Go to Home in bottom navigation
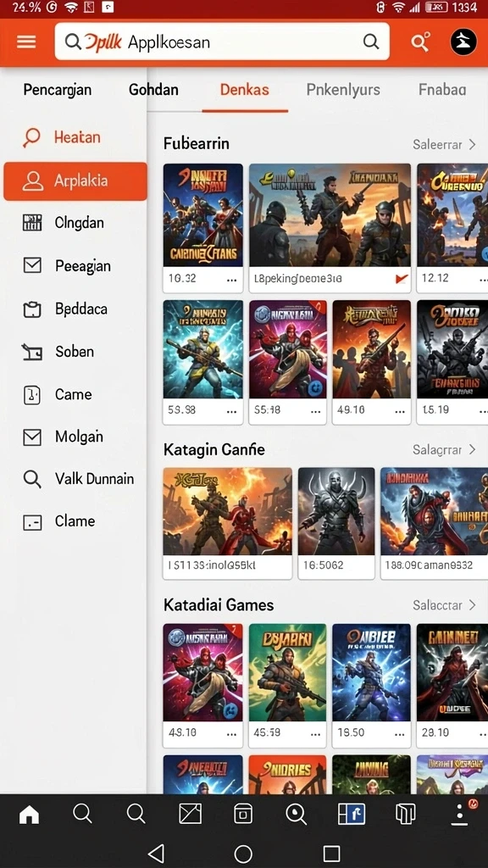This screenshot has height=868, width=488. (30, 814)
